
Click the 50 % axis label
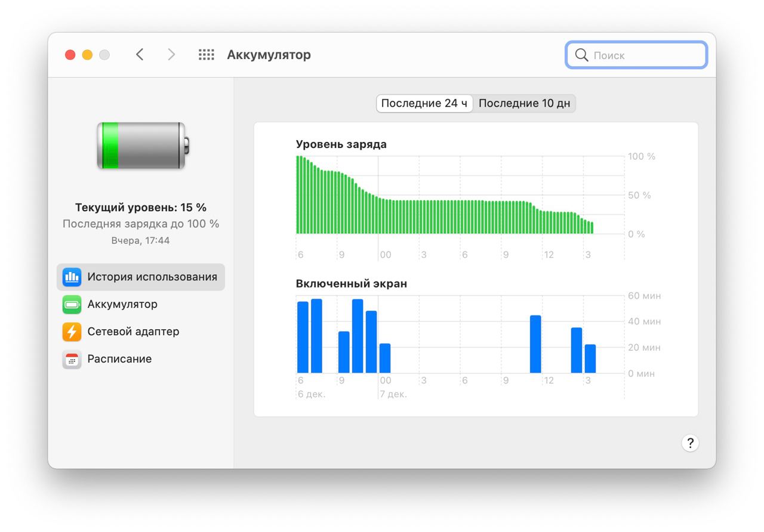pos(639,195)
